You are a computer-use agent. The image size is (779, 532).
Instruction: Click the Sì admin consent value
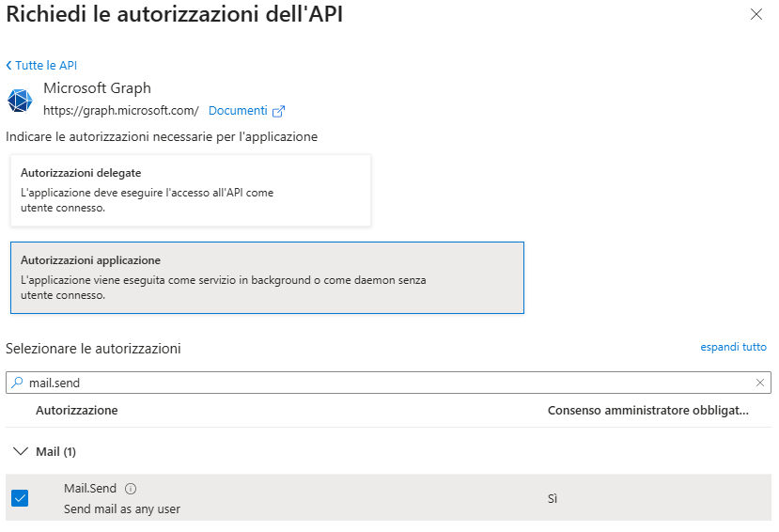pyautogui.click(x=552, y=498)
